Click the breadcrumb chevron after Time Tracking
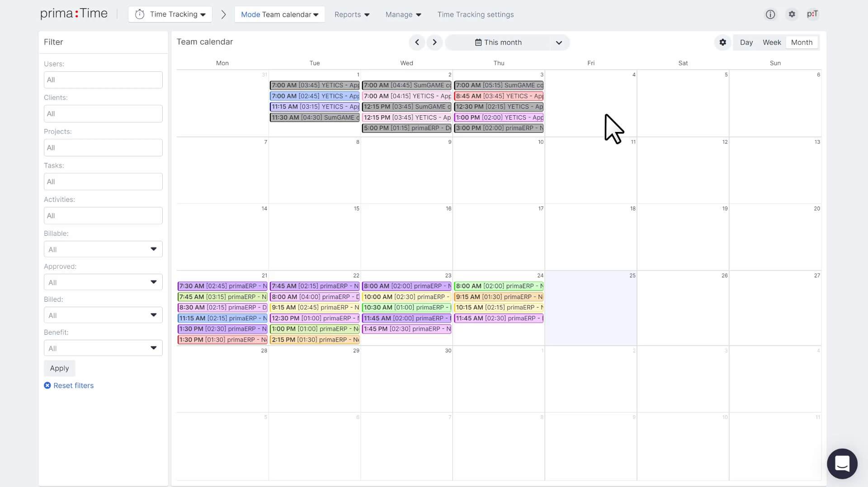Viewport: 868px width, 487px height. click(x=223, y=14)
